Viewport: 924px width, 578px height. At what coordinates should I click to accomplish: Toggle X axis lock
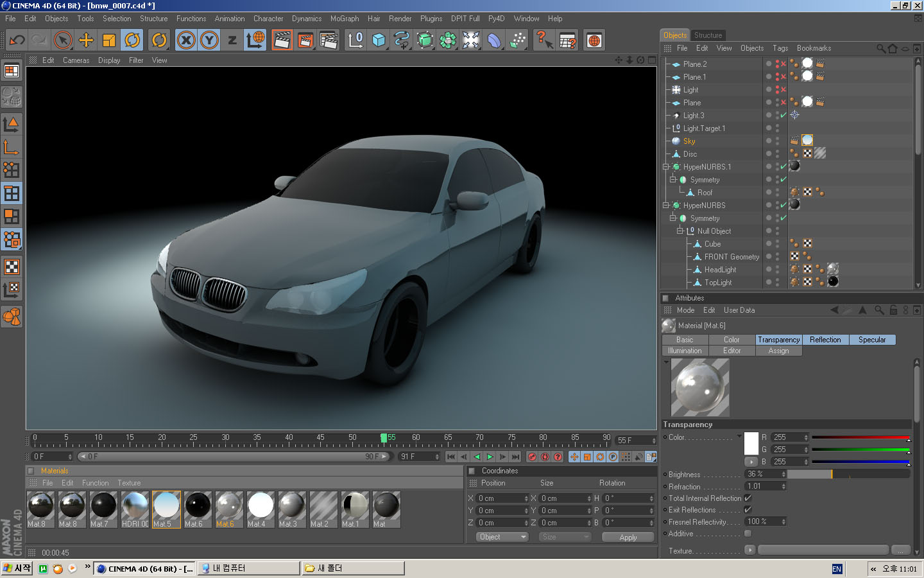point(186,40)
